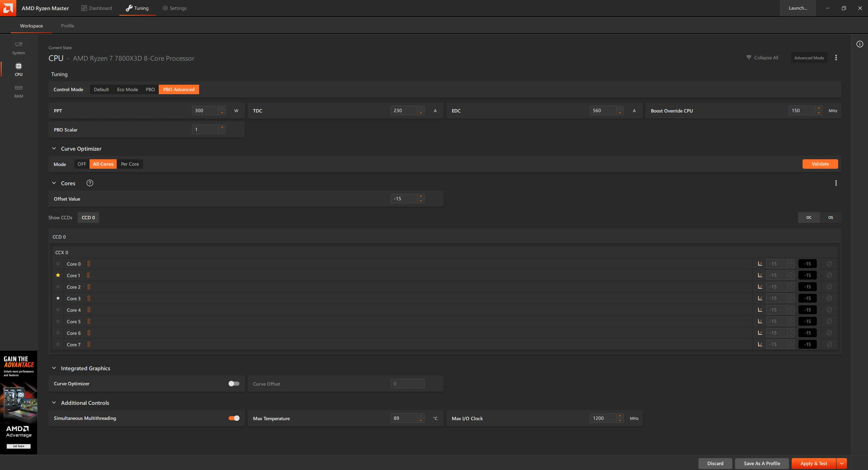Click the gold star next to Core 1
868x470 pixels.
[58, 275]
